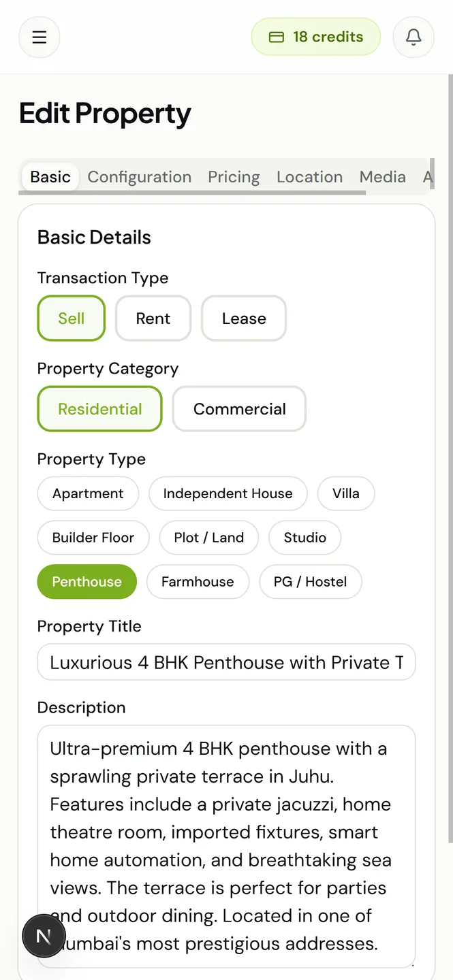453x980 pixels.
Task: Choose Residential property category
Action: click(100, 409)
